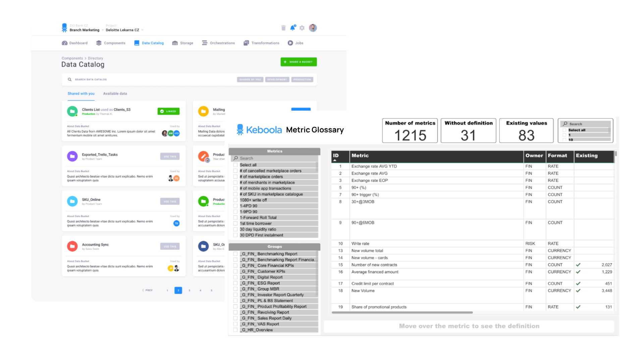Open the Deloitte Lekarna CZ project dropdown
This screenshot has height=362, width=644.
pos(143,30)
